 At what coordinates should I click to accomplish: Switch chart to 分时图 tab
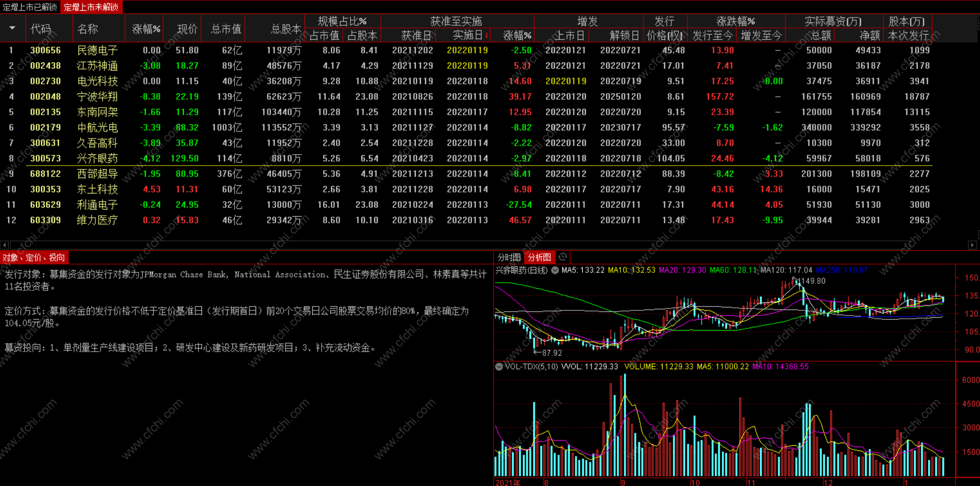click(509, 257)
